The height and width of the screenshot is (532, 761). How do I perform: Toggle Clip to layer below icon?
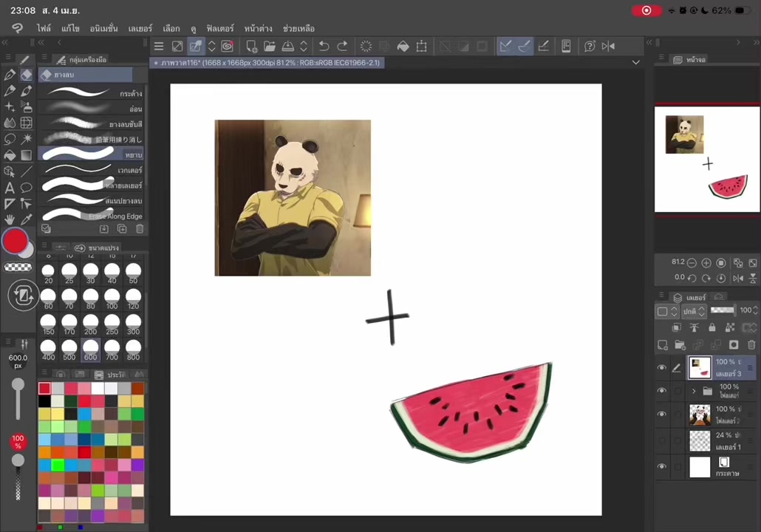[x=677, y=327]
